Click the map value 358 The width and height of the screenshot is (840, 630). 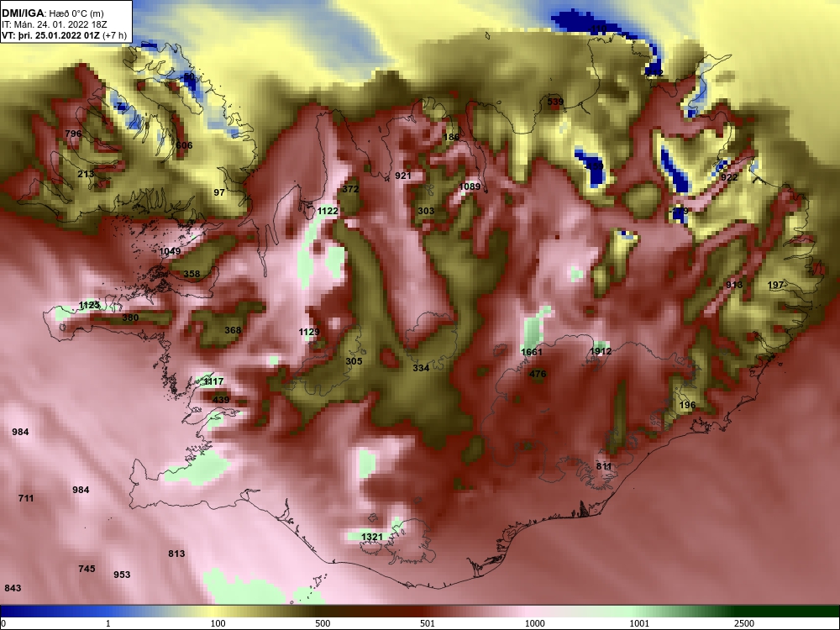(192, 274)
